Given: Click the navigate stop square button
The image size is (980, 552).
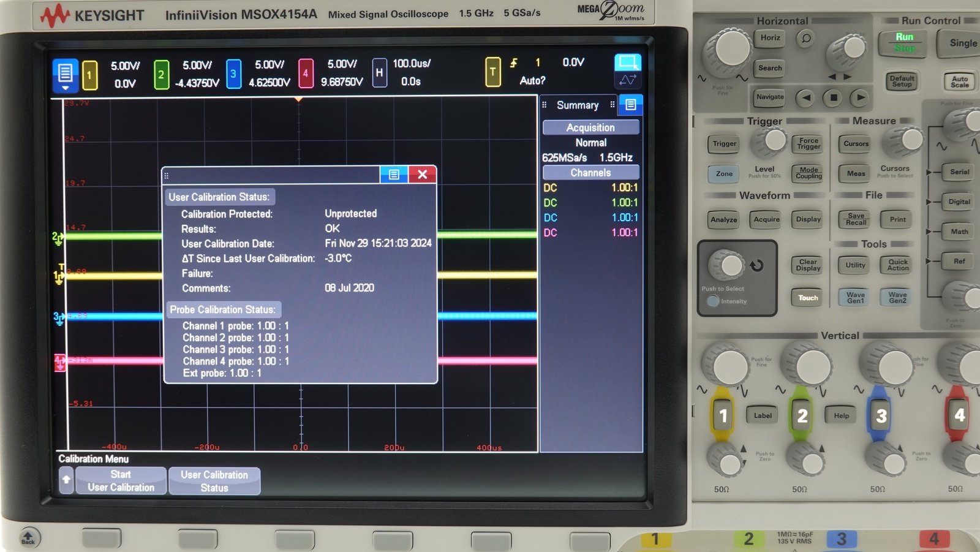Looking at the screenshot, I should pyautogui.click(x=833, y=97).
